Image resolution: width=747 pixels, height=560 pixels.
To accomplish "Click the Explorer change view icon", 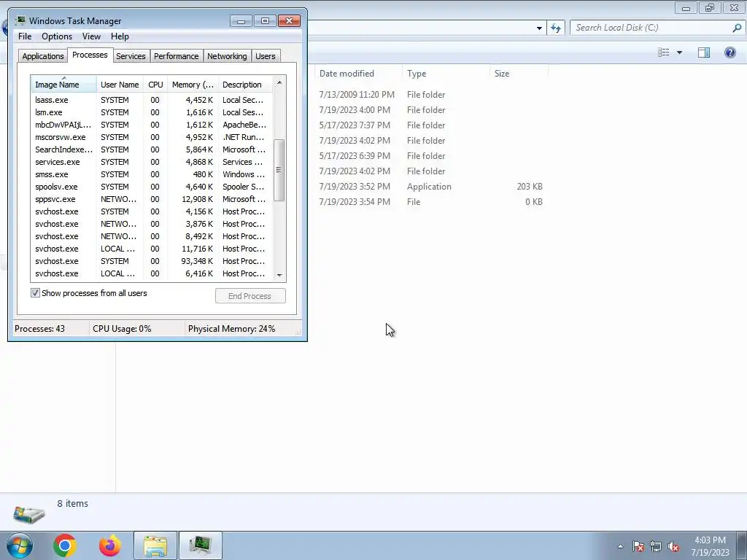I will point(664,52).
